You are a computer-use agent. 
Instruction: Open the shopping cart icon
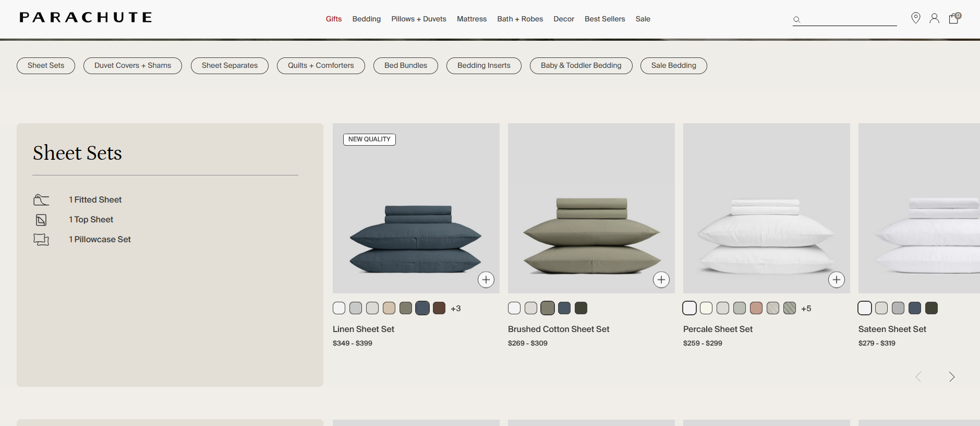click(x=953, y=19)
